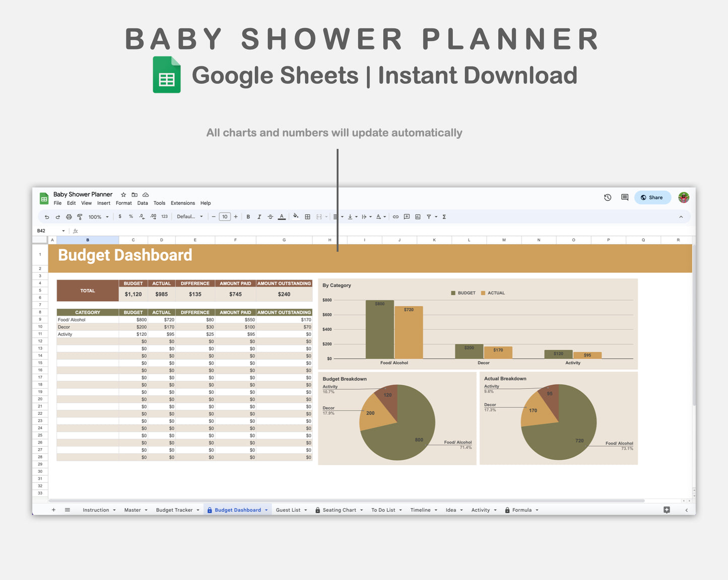
Task: Toggle strikethrough formatting
Action: [x=270, y=216]
